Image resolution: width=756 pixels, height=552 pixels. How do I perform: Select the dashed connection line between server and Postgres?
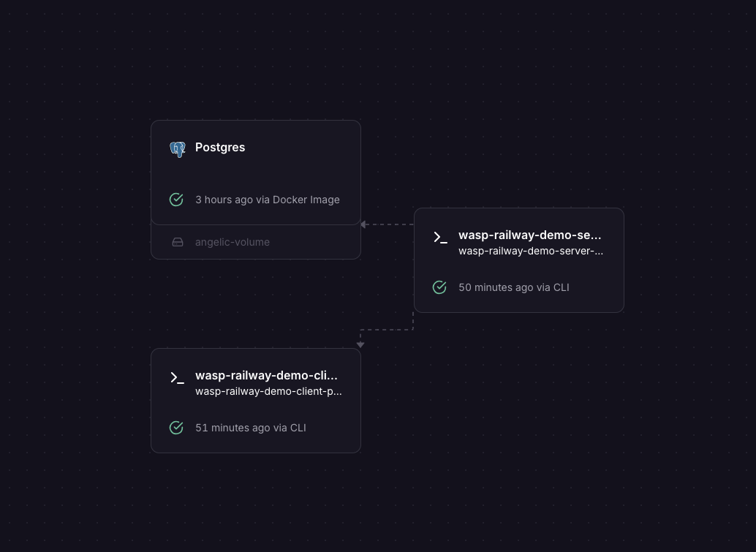click(391, 224)
